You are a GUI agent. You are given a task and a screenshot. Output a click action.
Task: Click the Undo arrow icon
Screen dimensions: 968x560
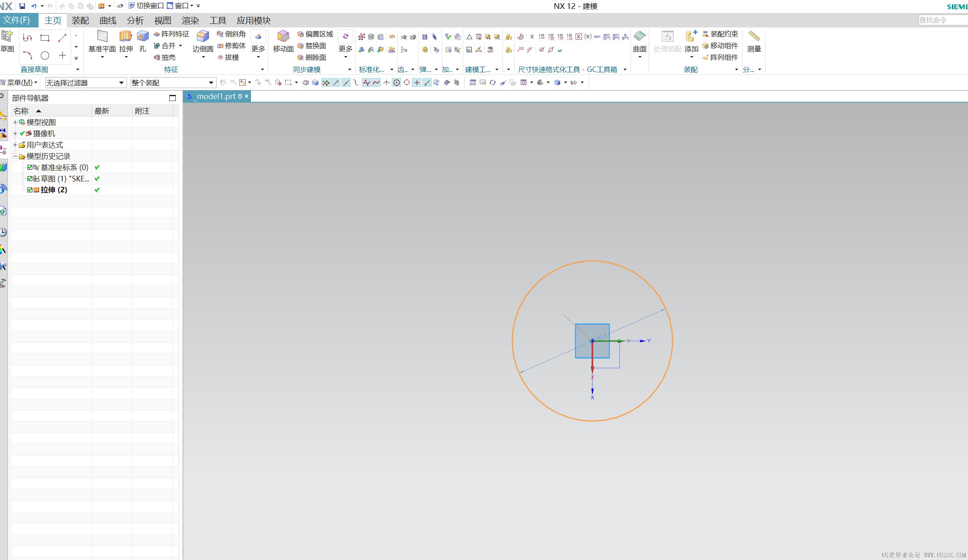[x=34, y=6]
